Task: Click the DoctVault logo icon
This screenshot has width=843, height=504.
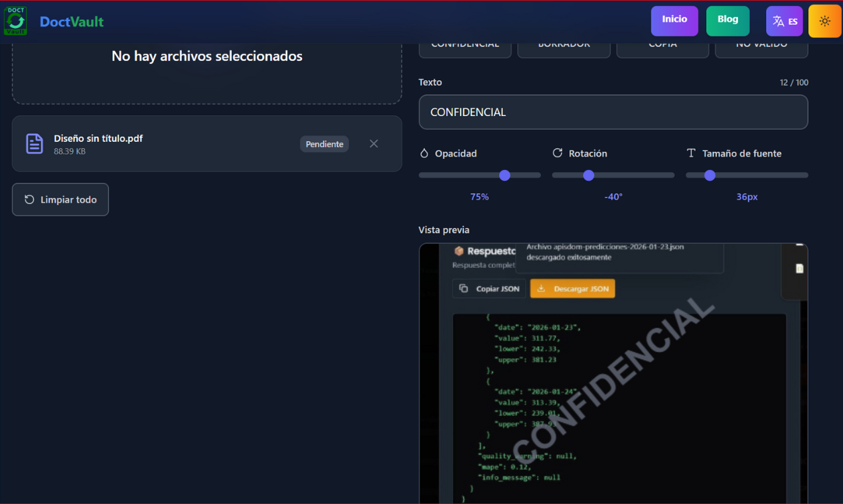Action: click(15, 21)
